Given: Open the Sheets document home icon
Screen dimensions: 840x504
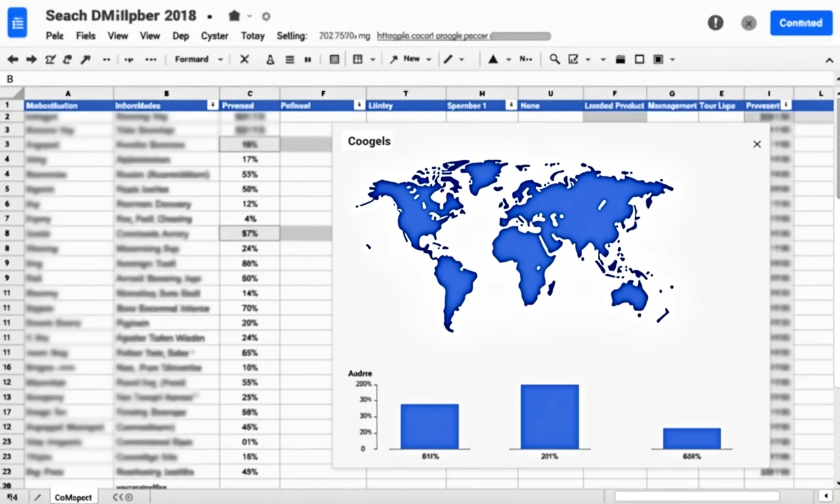Looking at the screenshot, I should (18, 23).
